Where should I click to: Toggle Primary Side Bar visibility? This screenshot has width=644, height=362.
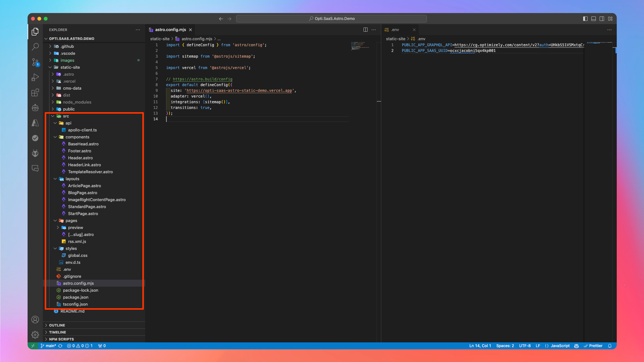585,19
